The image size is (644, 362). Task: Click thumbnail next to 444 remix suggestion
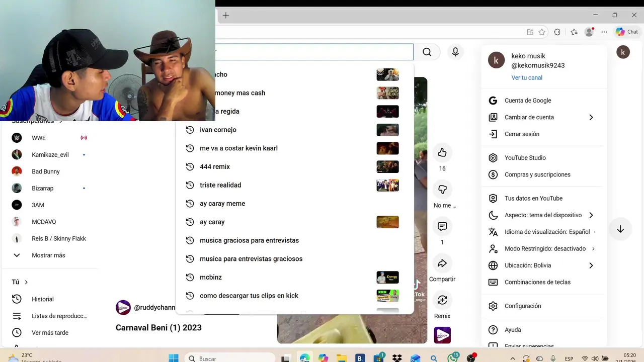(x=387, y=166)
